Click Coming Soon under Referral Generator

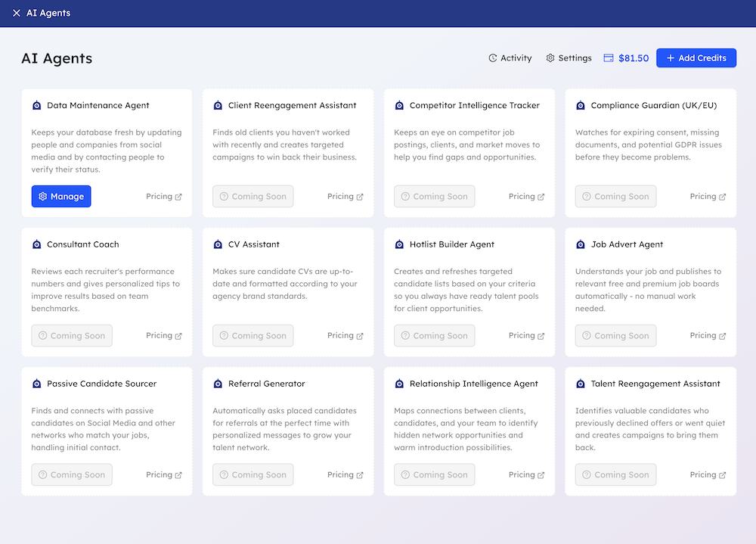coord(253,475)
